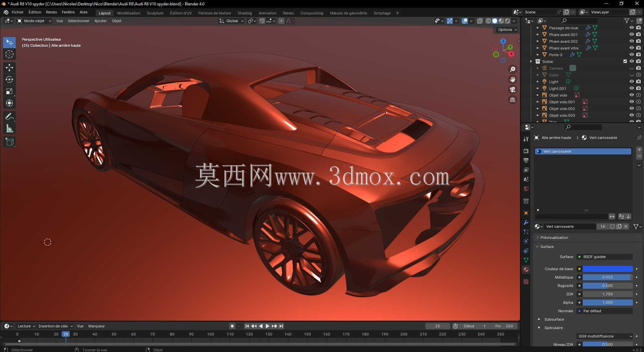This screenshot has height=352, width=644.
Task: Hide Porte G with eye icon
Action: [x=632, y=55]
